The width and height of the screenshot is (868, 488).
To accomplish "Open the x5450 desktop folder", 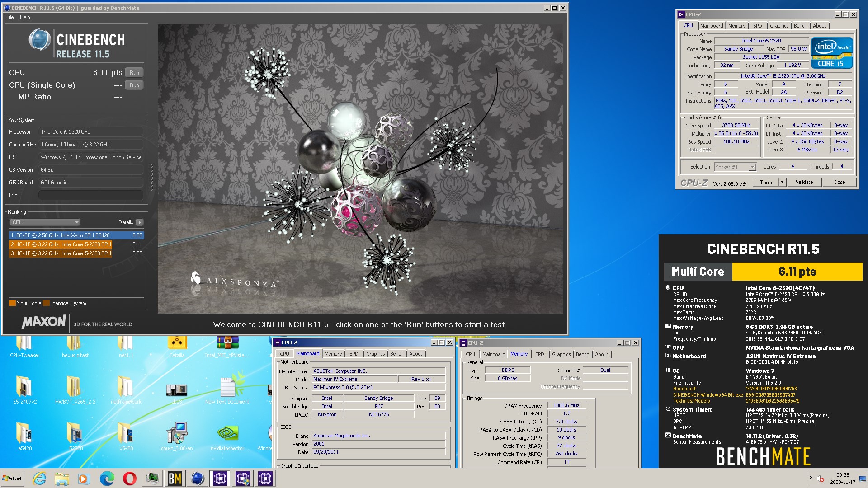I will pos(126,436).
